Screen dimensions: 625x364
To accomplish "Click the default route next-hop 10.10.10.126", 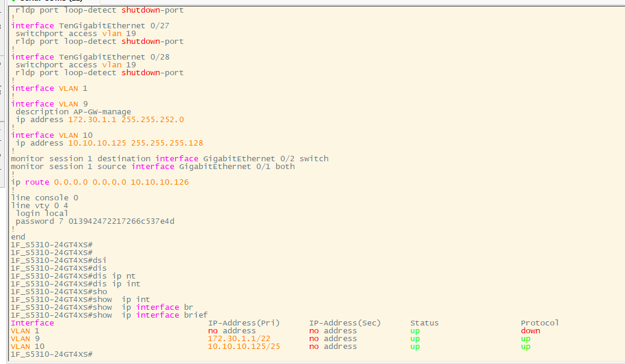I will tap(159, 182).
